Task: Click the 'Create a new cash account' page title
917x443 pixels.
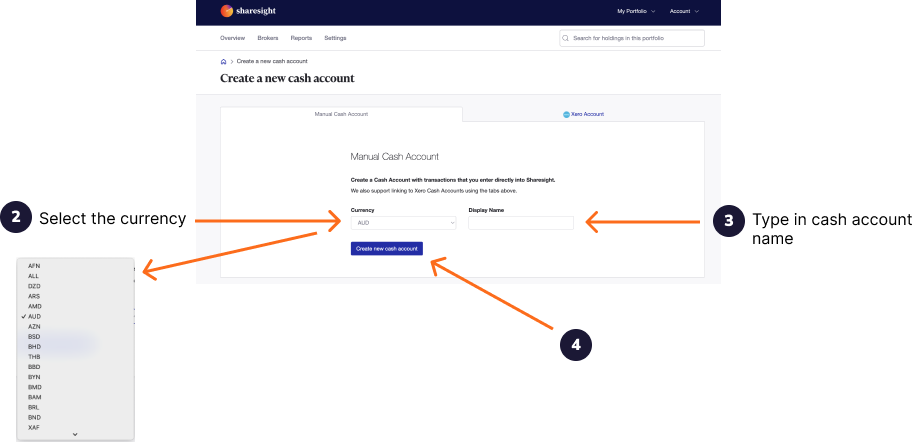Action: pos(287,78)
